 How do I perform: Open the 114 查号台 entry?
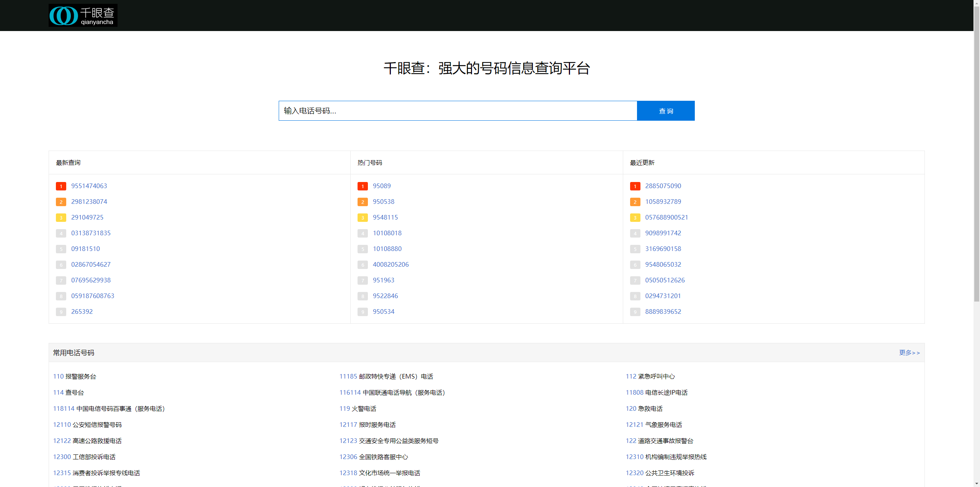(x=69, y=392)
